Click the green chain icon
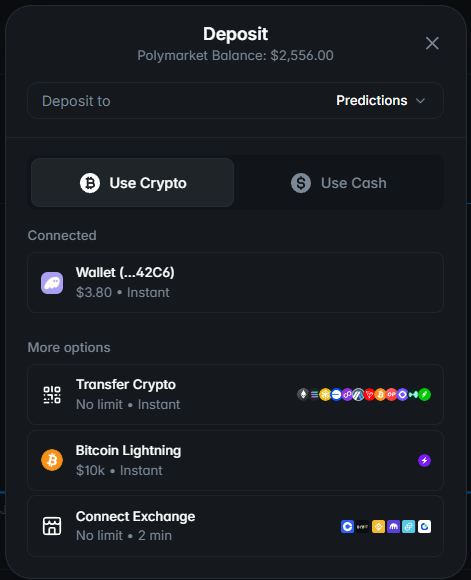Image resolution: width=471 pixels, height=580 pixels. [425, 395]
